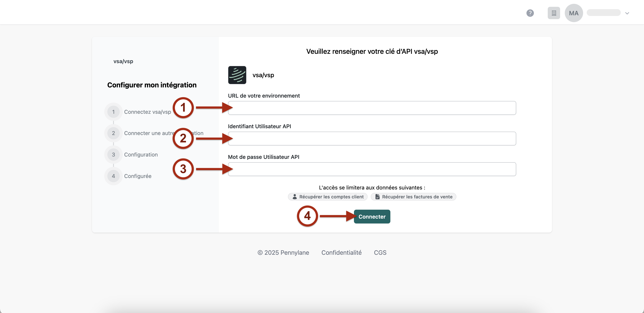The height and width of the screenshot is (313, 644).
Task: Click the vsa/vsp logo icon
Action: (x=237, y=75)
